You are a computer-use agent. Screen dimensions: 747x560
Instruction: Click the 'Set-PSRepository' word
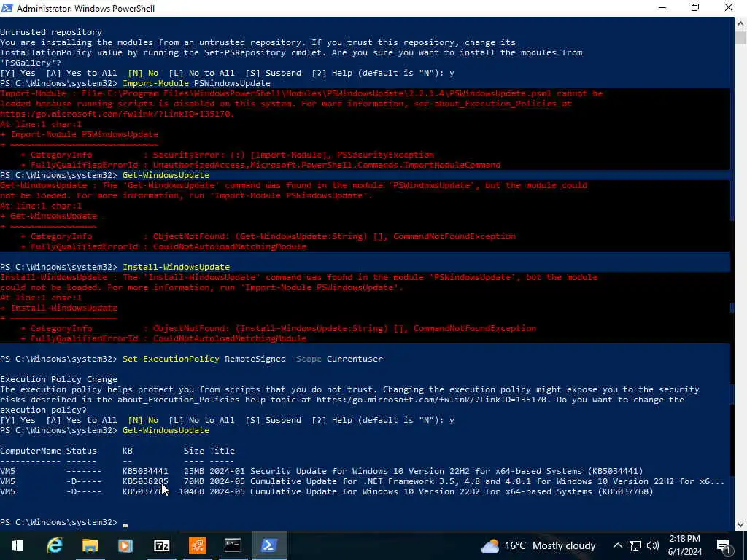[245, 52]
